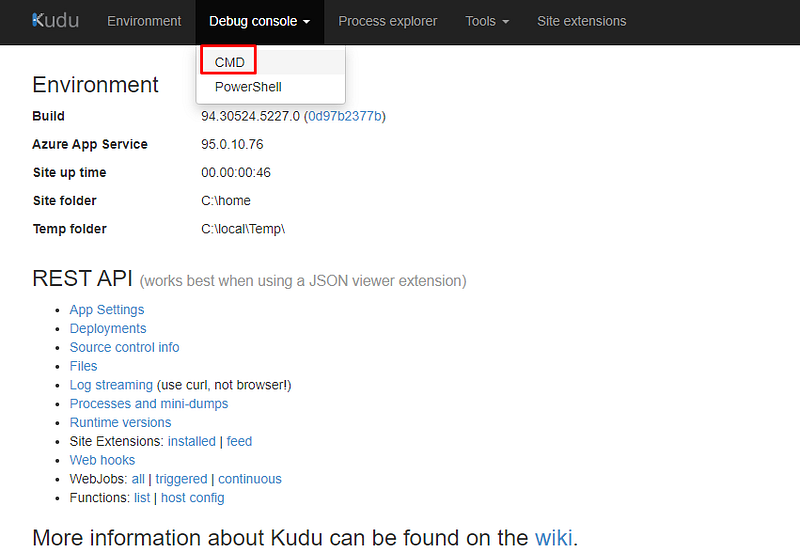Screen dimensions: 800x556
Task: Open the Environment nav item
Action: click(x=144, y=21)
